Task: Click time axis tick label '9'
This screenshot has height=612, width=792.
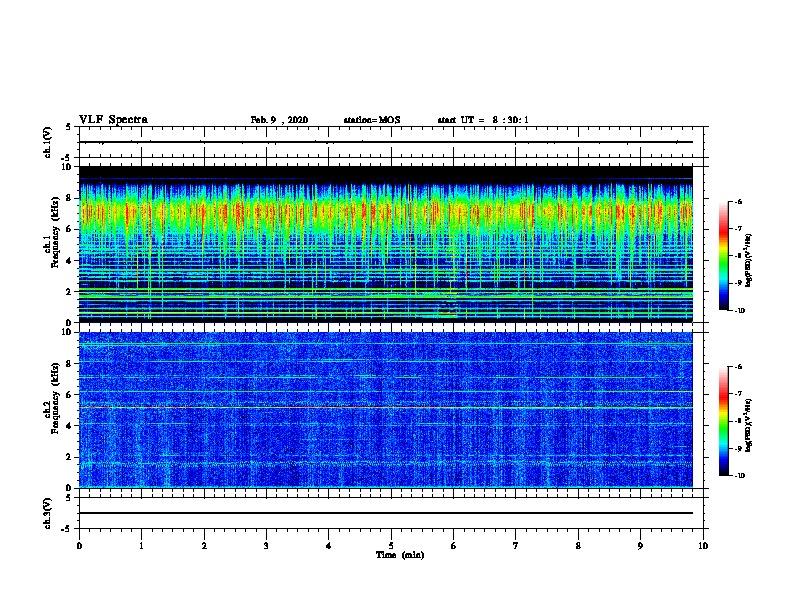Action: click(x=640, y=546)
